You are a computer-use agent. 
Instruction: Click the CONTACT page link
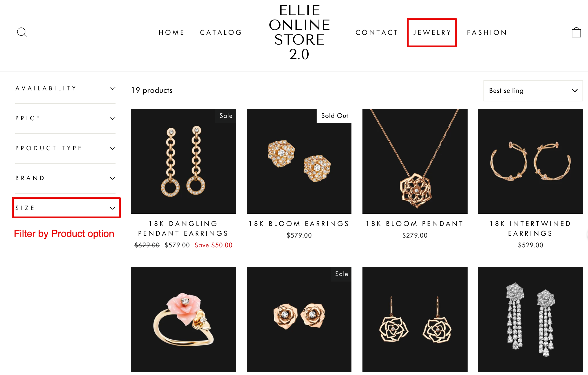[x=377, y=32]
